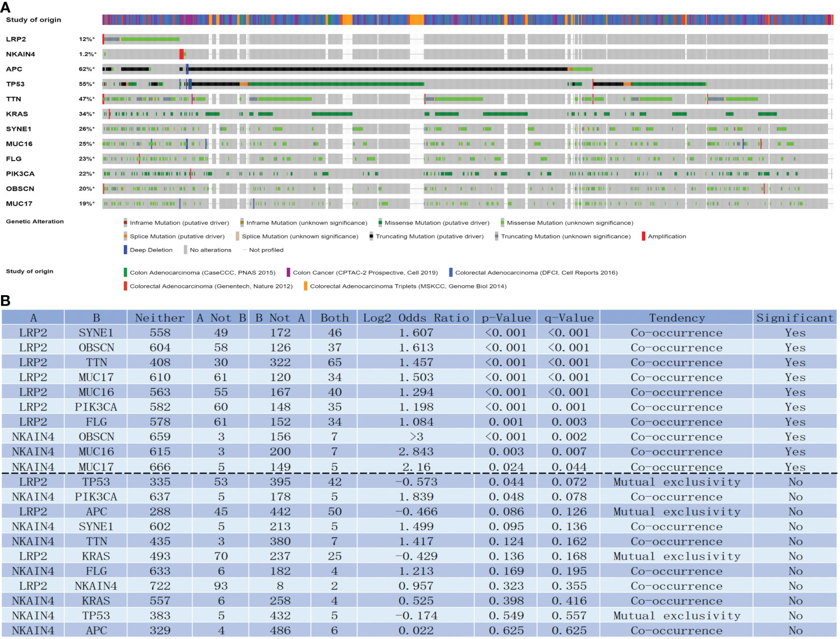
Task: Click the Study of origin color bar
Action: pyautogui.click(x=468, y=20)
